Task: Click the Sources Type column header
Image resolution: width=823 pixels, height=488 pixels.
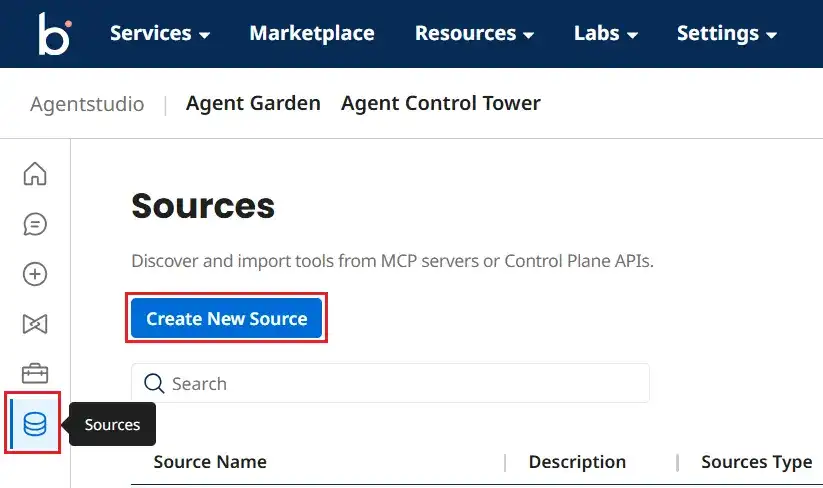Action: 756,462
